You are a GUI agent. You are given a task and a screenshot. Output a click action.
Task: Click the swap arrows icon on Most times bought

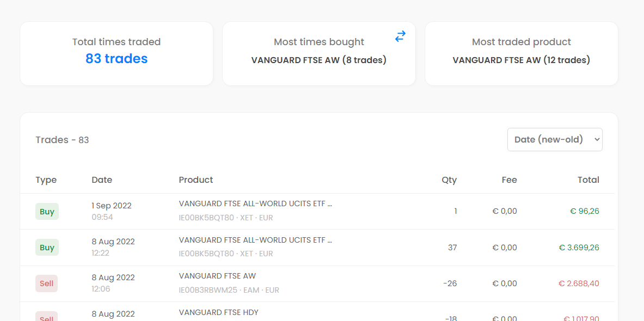point(400,36)
